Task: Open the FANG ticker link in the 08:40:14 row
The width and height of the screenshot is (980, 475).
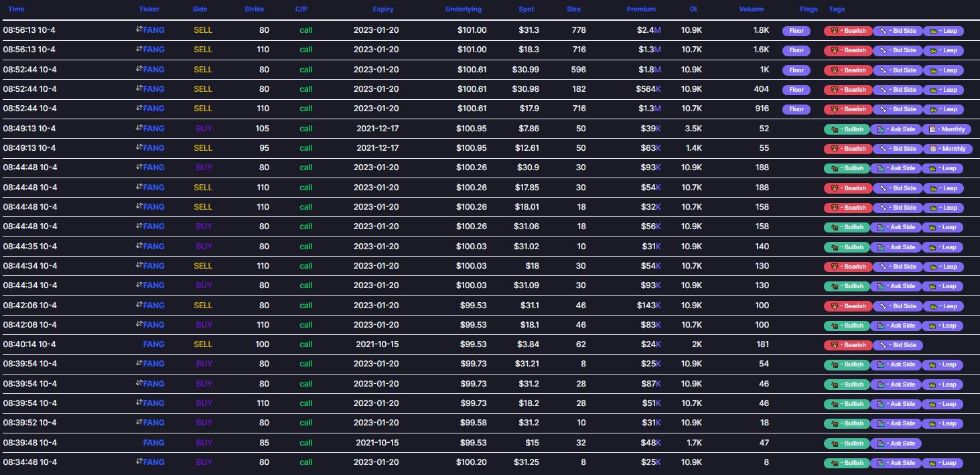Action: (x=153, y=344)
